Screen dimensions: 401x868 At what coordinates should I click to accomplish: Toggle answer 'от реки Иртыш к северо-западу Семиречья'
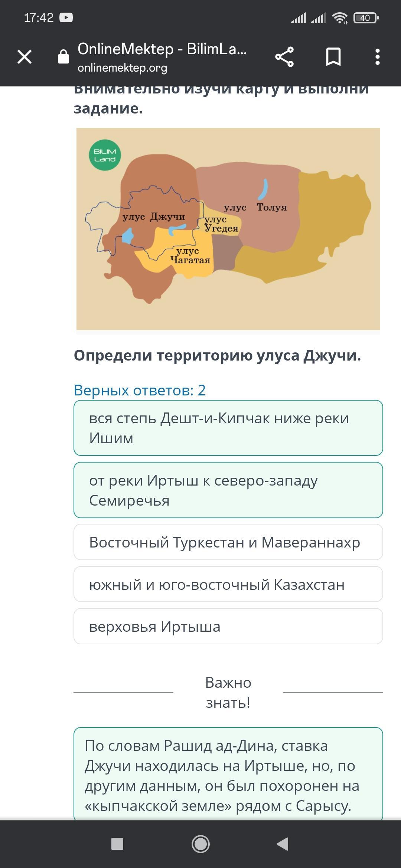228,490
